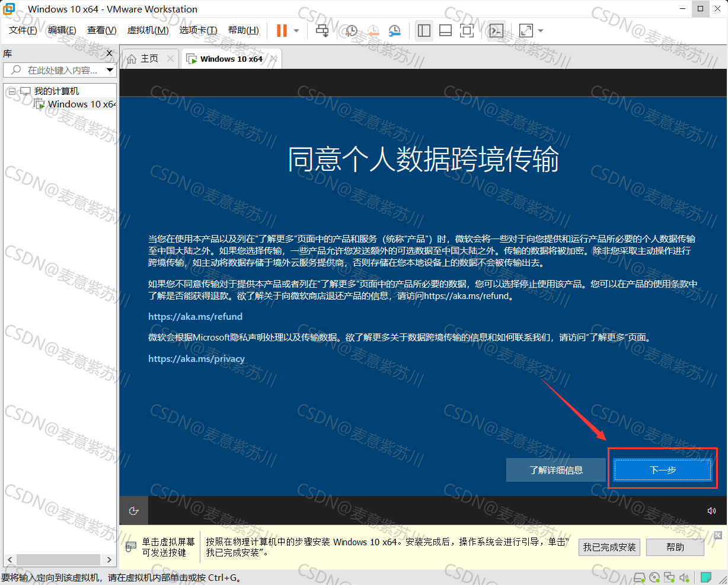Click the VMware Workstation title bar icon
This screenshot has height=585, width=728.
tap(9, 9)
